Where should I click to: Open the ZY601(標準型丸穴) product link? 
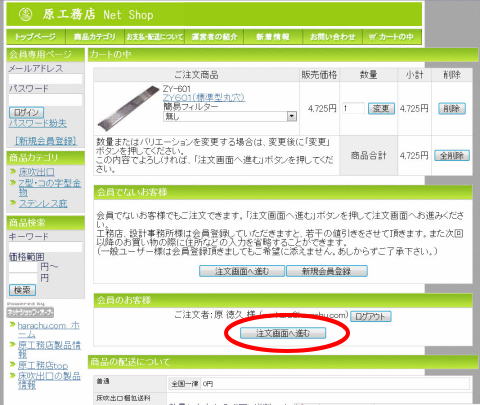point(204,98)
